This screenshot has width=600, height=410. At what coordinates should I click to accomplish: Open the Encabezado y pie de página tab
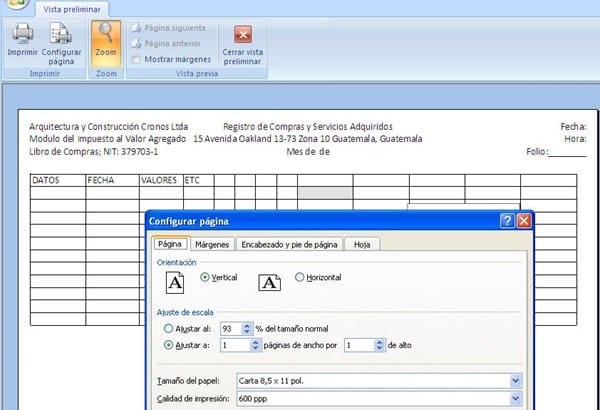289,244
